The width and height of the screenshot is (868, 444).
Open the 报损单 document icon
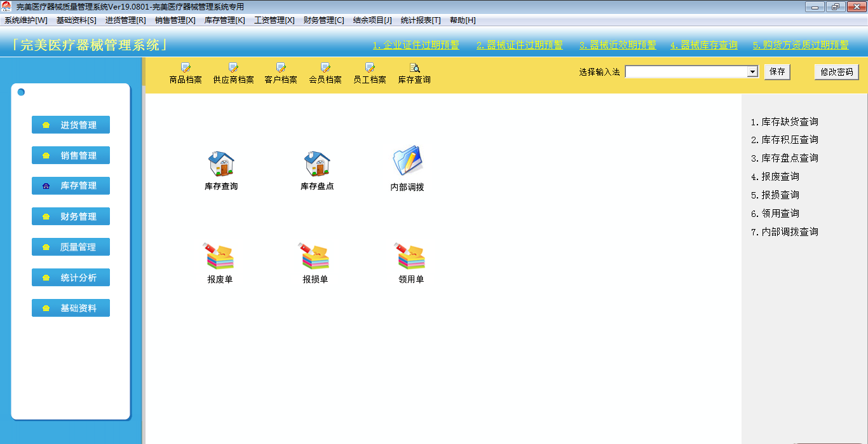pyautogui.click(x=315, y=256)
